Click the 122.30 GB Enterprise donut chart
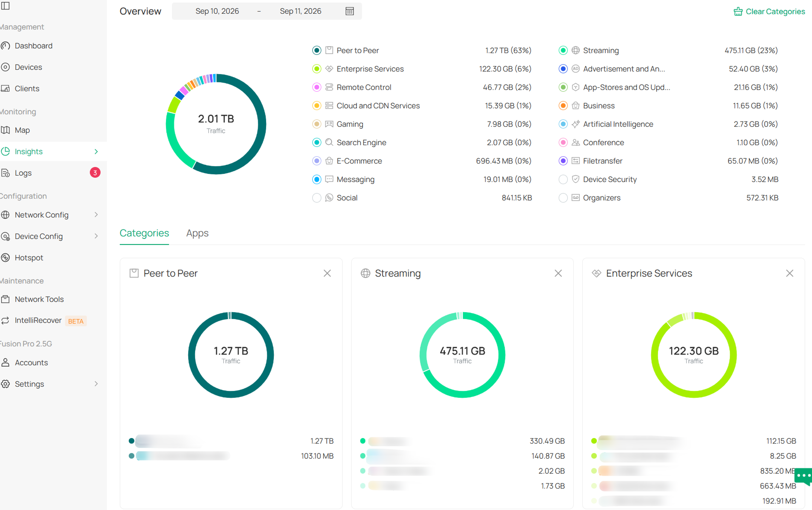Viewport: 812px width, 510px height. [x=693, y=355]
